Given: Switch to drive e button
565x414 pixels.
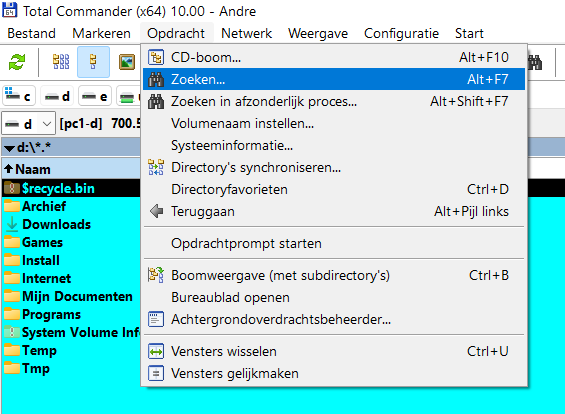Looking at the screenshot, I should click(95, 96).
